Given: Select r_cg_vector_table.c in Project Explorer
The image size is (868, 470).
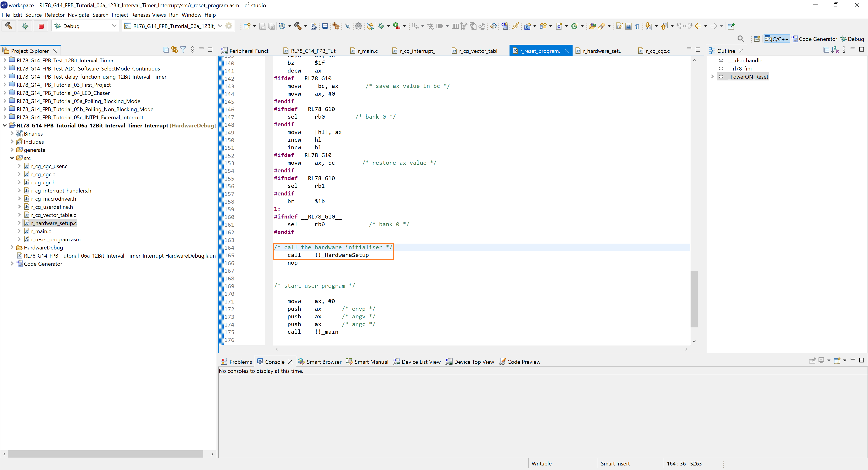Looking at the screenshot, I should coord(53,215).
